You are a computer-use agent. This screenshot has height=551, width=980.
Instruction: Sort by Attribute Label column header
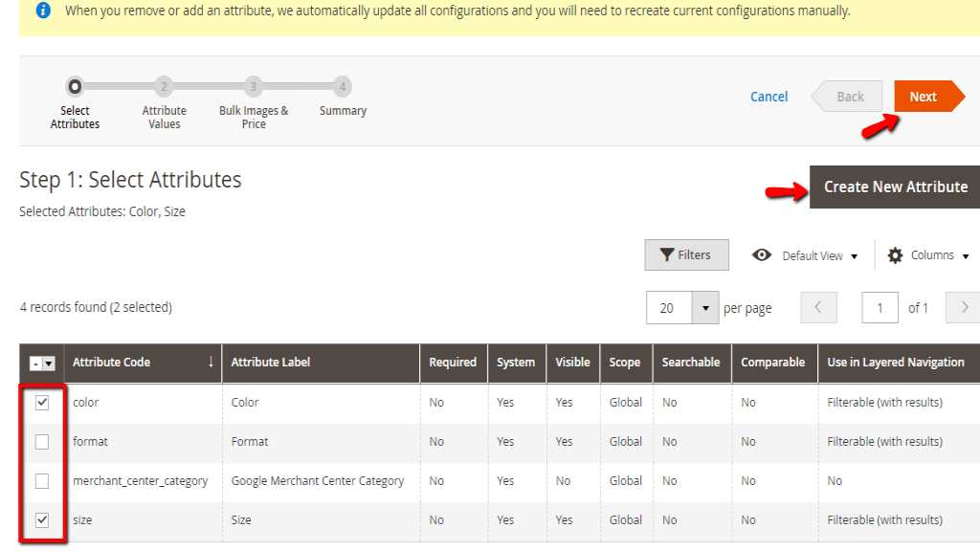[321, 363]
